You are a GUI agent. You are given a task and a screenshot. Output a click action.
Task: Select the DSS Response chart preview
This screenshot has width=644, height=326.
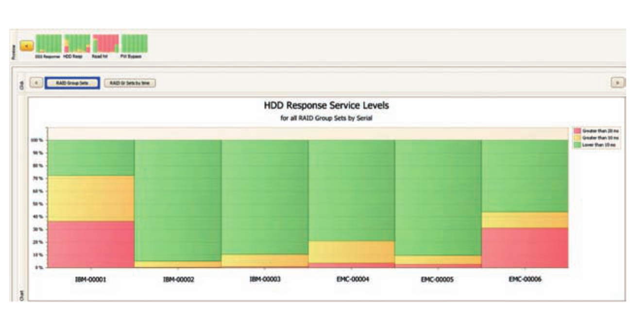point(49,44)
